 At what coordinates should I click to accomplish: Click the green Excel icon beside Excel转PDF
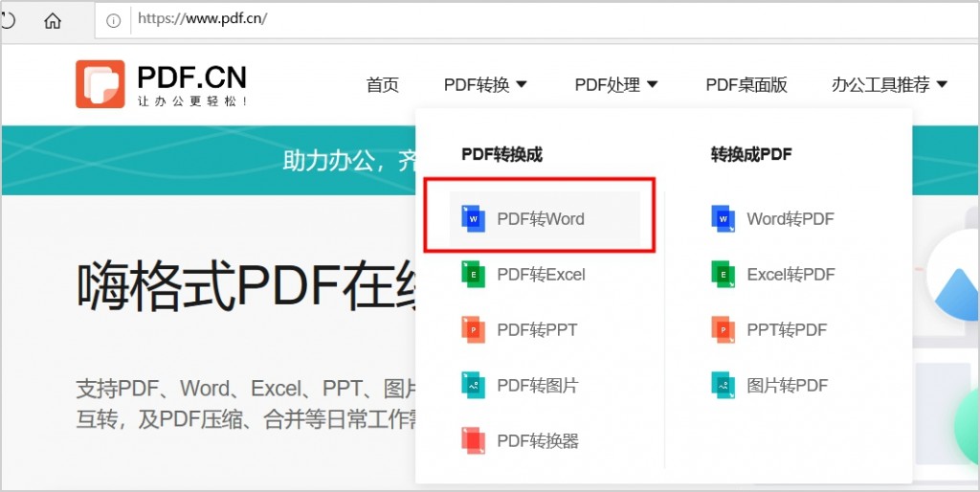tap(724, 274)
